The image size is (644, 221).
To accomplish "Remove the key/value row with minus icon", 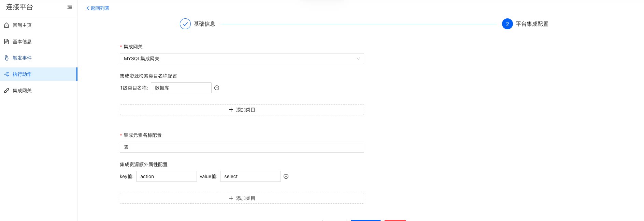I will pyautogui.click(x=286, y=176).
